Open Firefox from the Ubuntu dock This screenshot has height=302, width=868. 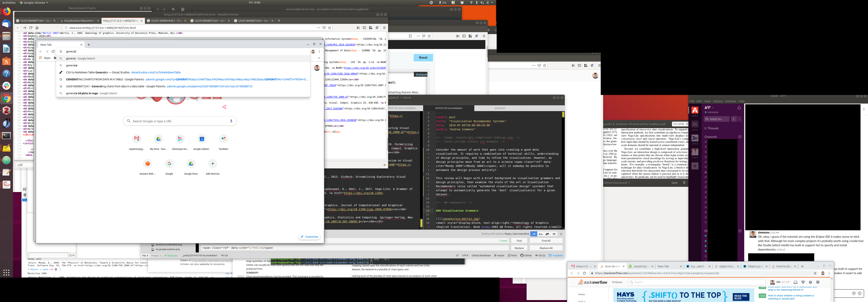pos(6,12)
